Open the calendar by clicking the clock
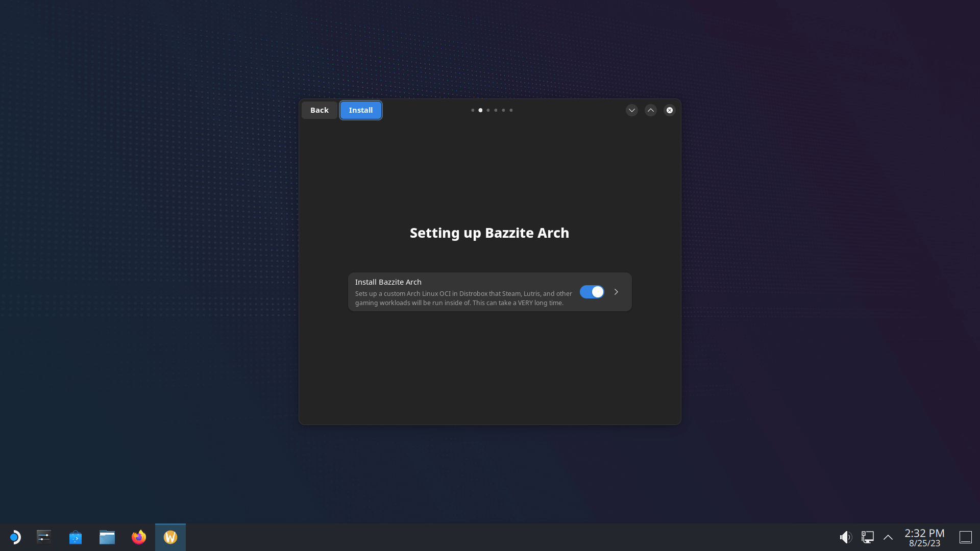This screenshot has height=551, width=980. coord(923,537)
